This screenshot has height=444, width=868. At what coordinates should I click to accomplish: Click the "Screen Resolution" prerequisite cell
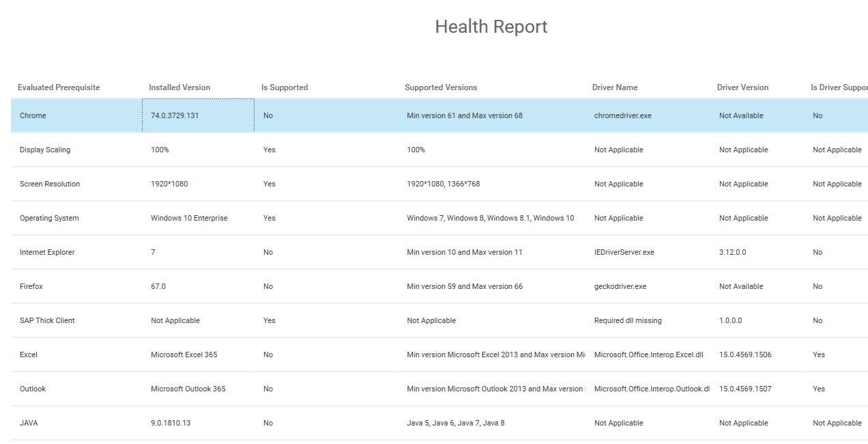[50, 184]
